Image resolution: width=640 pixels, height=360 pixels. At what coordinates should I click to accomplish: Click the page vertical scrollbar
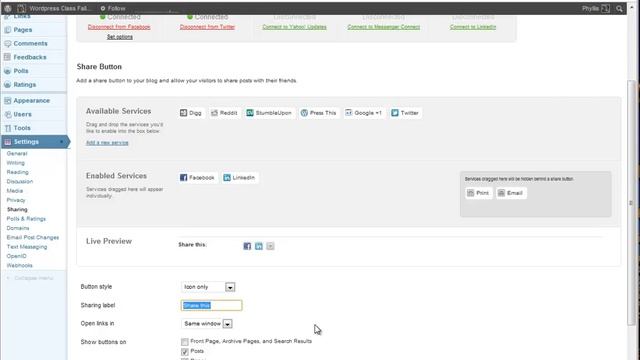click(631, 203)
